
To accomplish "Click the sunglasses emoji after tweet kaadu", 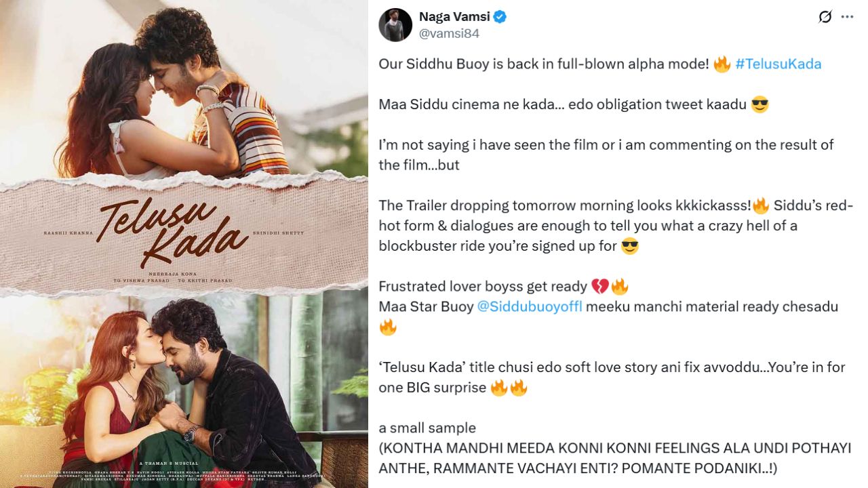I will pos(759,105).
